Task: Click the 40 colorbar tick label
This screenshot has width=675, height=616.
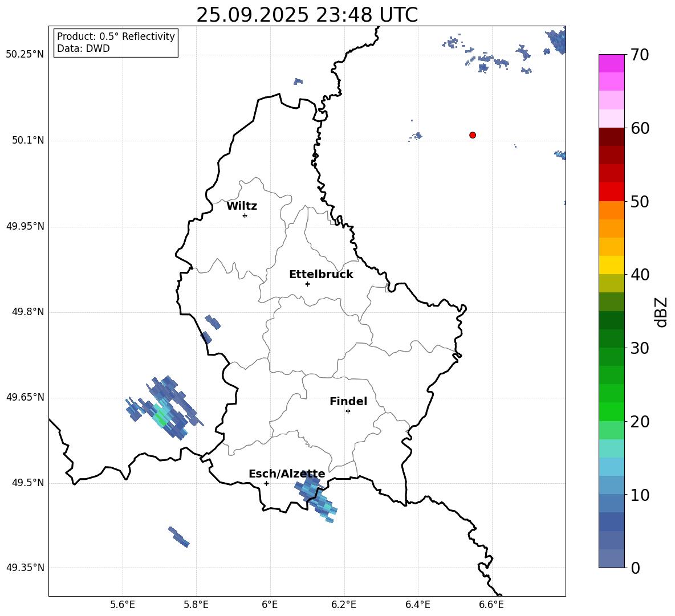Action: (x=640, y=275)
